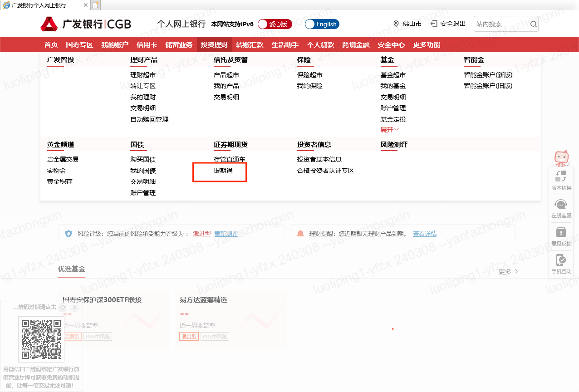Click the cartoon mascot assistant

click(562, 158)
